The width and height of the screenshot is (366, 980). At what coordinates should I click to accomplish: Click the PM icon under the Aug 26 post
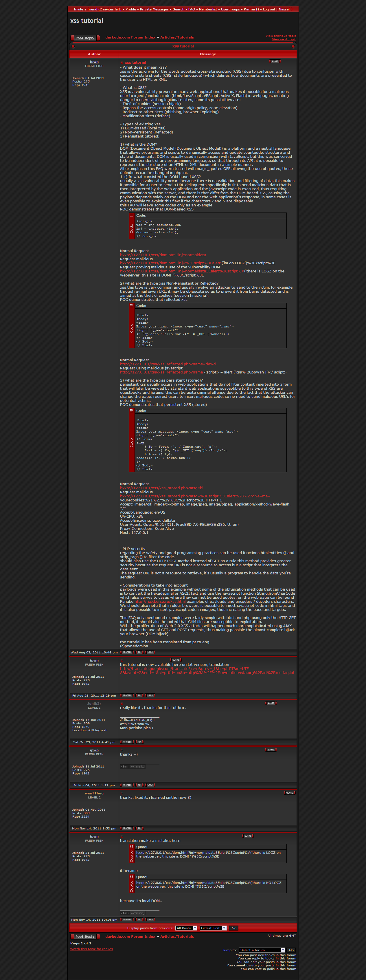(x=139, y=695)
